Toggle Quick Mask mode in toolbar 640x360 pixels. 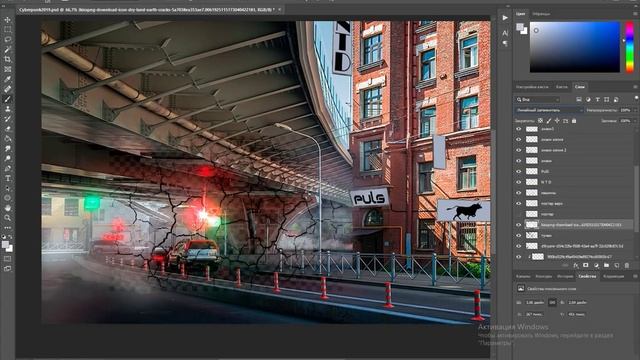[x=7, y=259]
